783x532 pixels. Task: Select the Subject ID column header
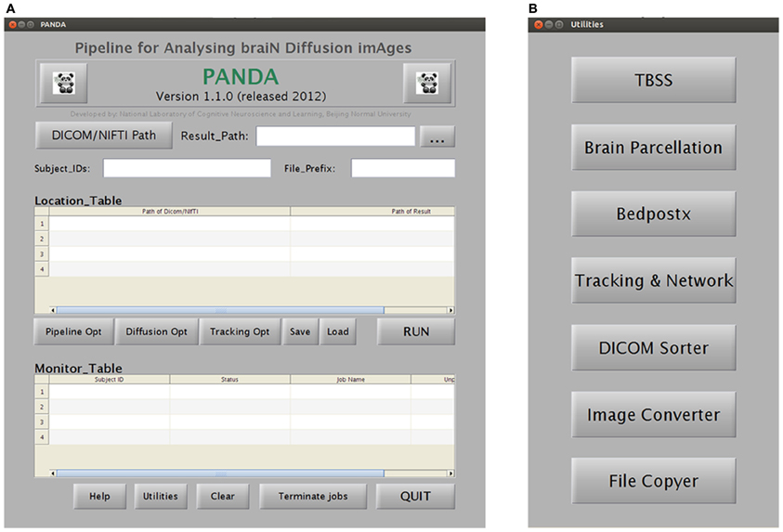click(x=110, y=380)
